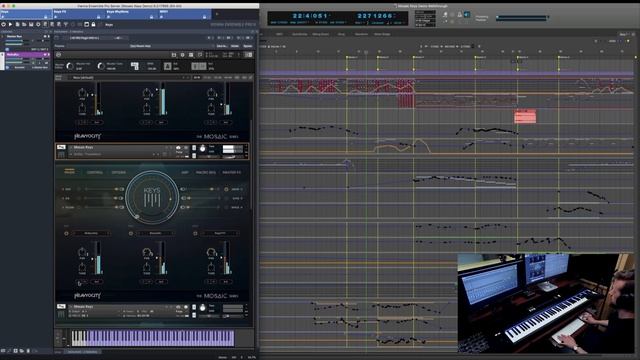Click the open folder icon in Vienna toolbar
640x360 pixels.
[24, 24]
